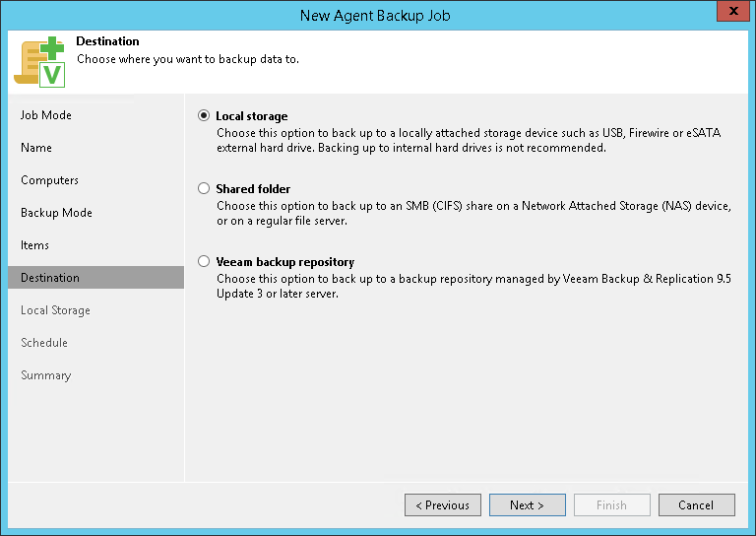Switch to the Computers step

[x=49, y=180]
